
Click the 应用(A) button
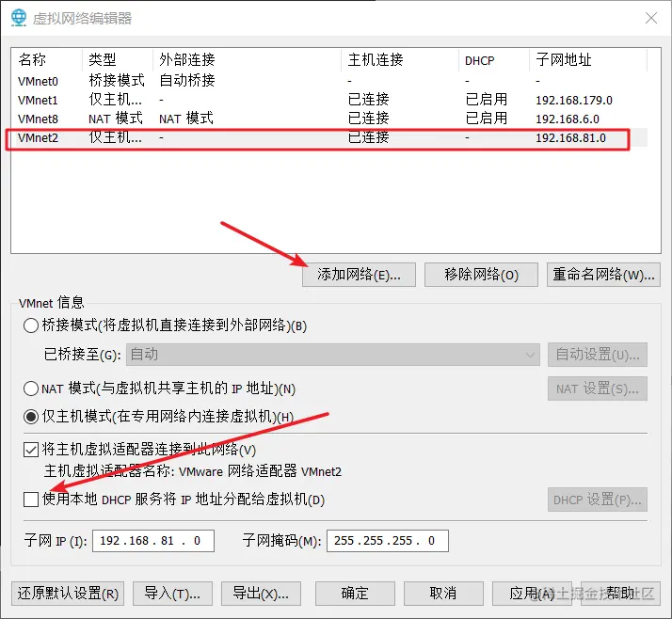532,594
